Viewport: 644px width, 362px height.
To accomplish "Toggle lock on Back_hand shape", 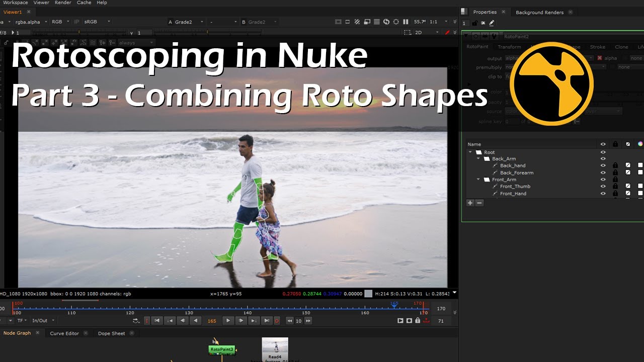I will coord(615,165).
